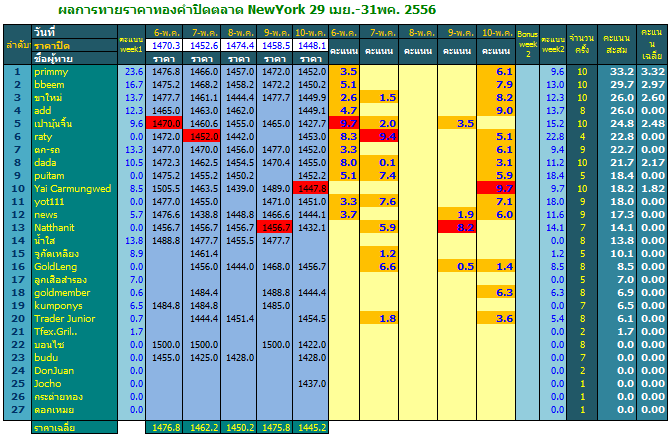The width and height of the screenshot is (671, 437).
Task: Click the name cell 'primmy'
Action: pos(75,72)
